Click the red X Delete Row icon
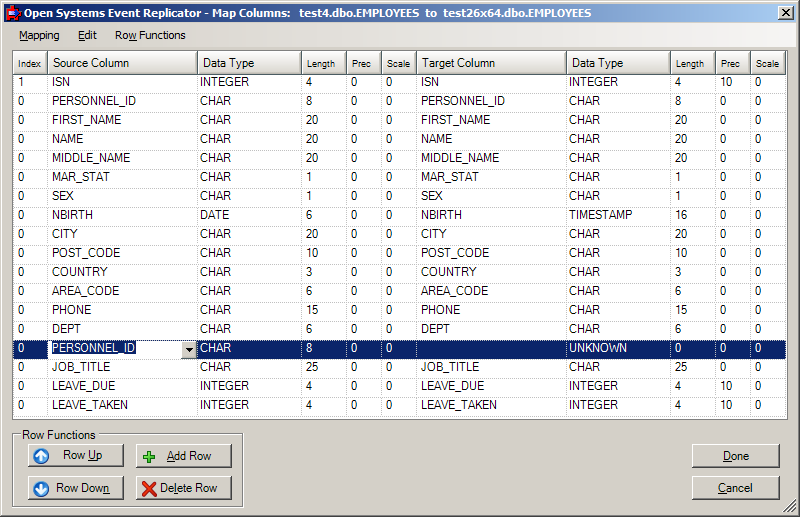Viewport: 800px width, 517px height. tap(149, 489)
